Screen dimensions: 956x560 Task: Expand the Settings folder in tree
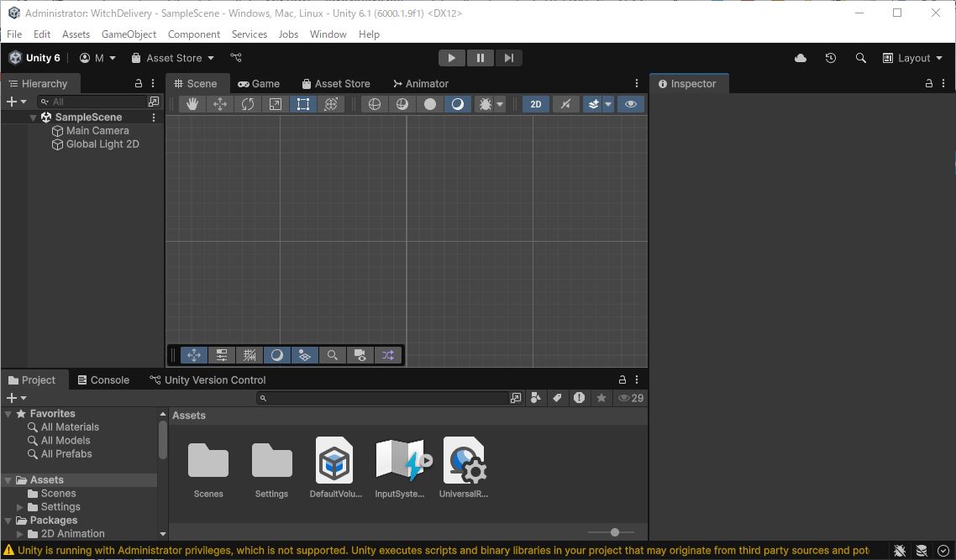tap(19, 507)
